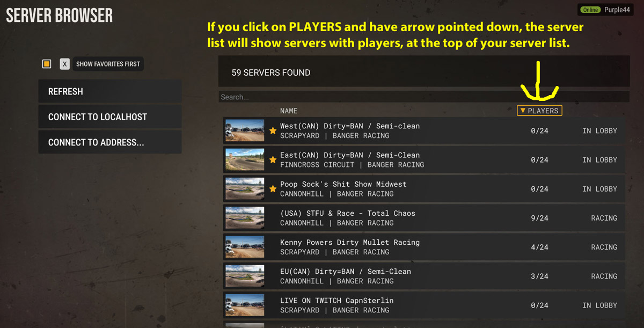Click the Online status badge

pos(590,10)
